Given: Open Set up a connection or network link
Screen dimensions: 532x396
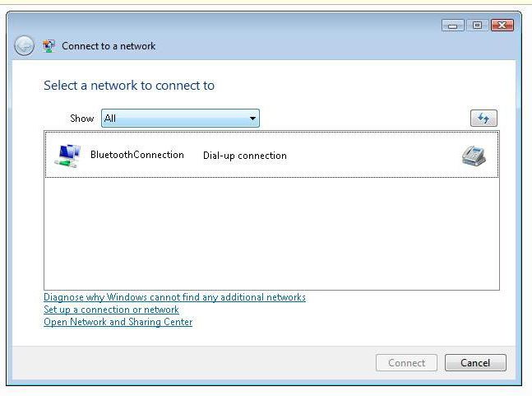Looking at the screenshot, I should [111, 310].
